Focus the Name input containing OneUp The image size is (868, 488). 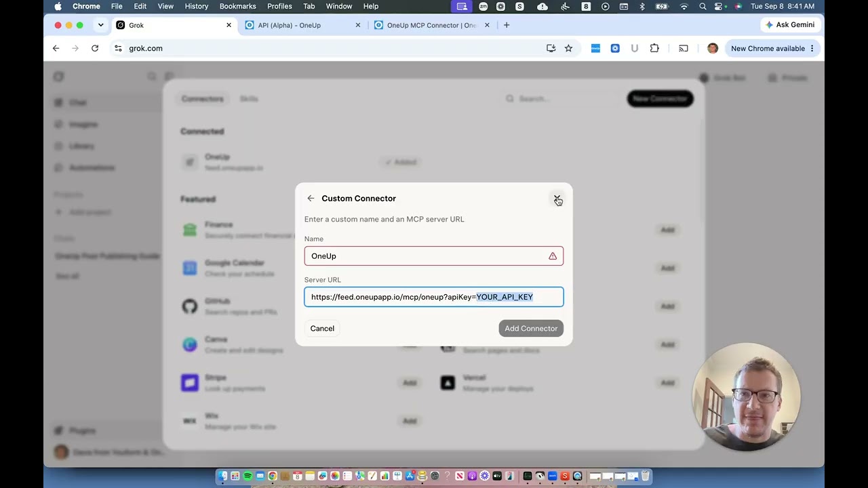[434, 256]
